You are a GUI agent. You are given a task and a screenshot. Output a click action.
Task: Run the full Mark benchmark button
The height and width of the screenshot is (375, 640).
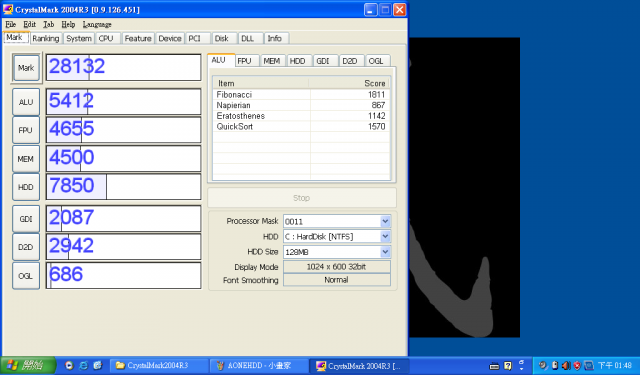[x=26, y=68]
